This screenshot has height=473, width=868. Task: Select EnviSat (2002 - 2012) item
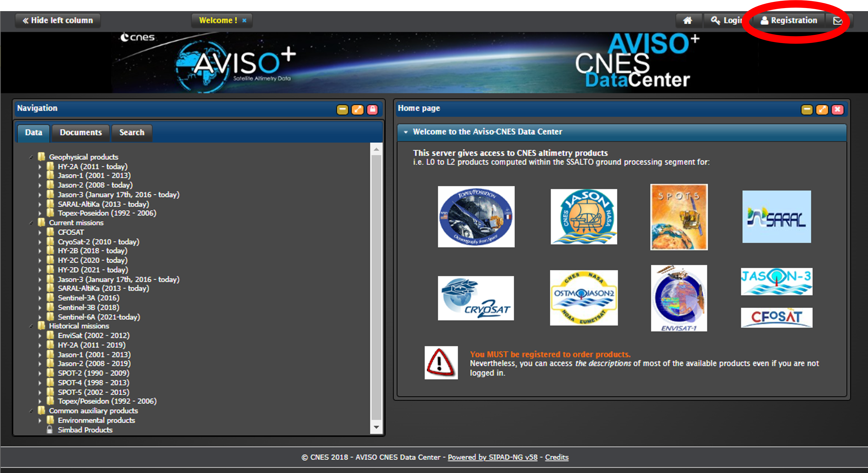94,336
